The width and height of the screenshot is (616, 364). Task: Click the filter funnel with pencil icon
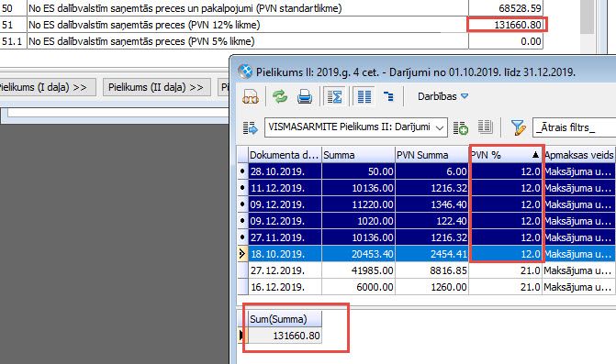click(x=518, y=127)
